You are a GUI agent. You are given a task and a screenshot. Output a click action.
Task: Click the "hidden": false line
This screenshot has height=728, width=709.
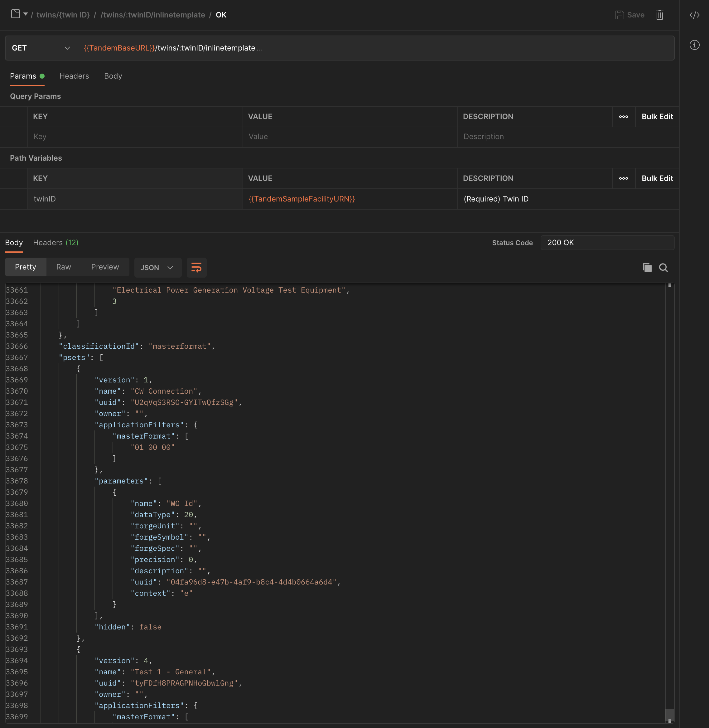point(128,627)
